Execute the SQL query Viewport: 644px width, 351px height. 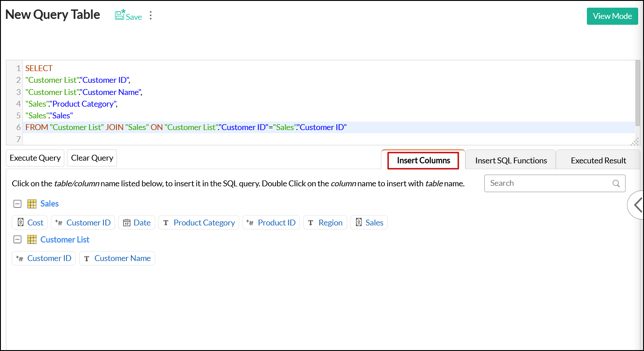tap(35, 157)
